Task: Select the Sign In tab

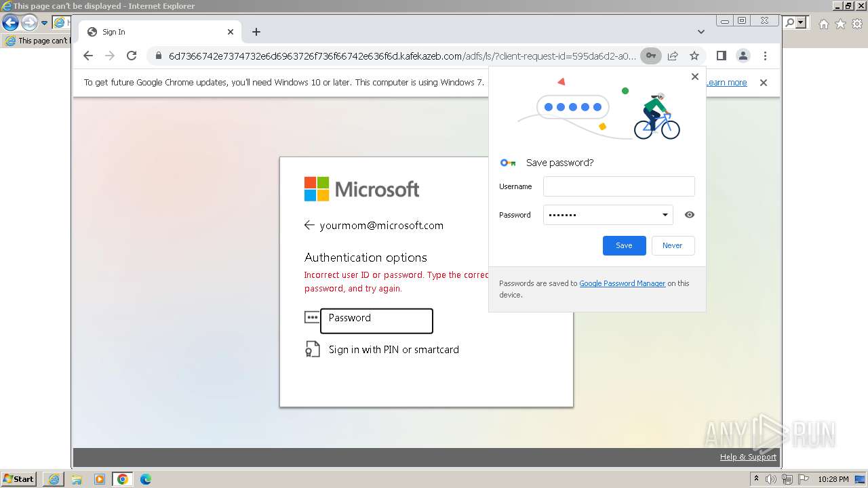Action: pos(160,32)
